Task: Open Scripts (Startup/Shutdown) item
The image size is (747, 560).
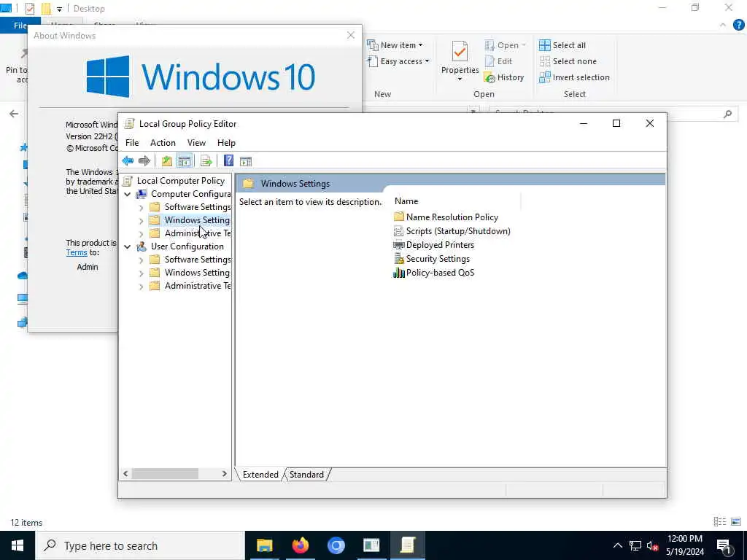Action: (x=452, y=231)
